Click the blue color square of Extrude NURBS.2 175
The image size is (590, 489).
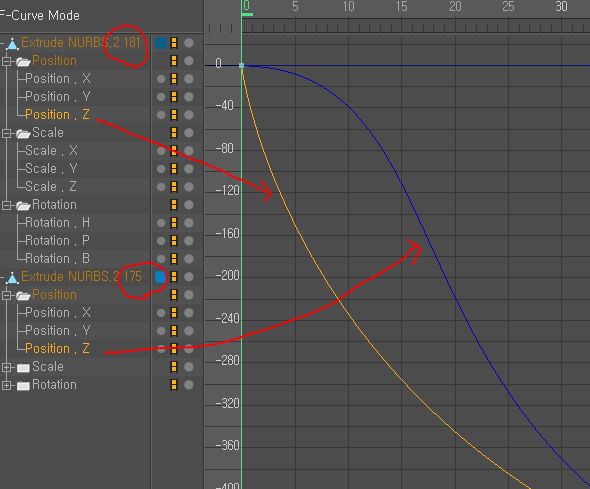[x=161, y=277]
